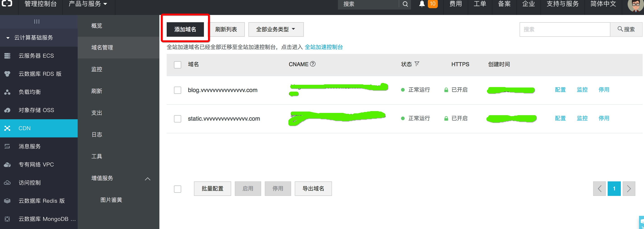Click the CDN sidebar icon
This screenshot has height=229, width=644.
pos(7,128)
